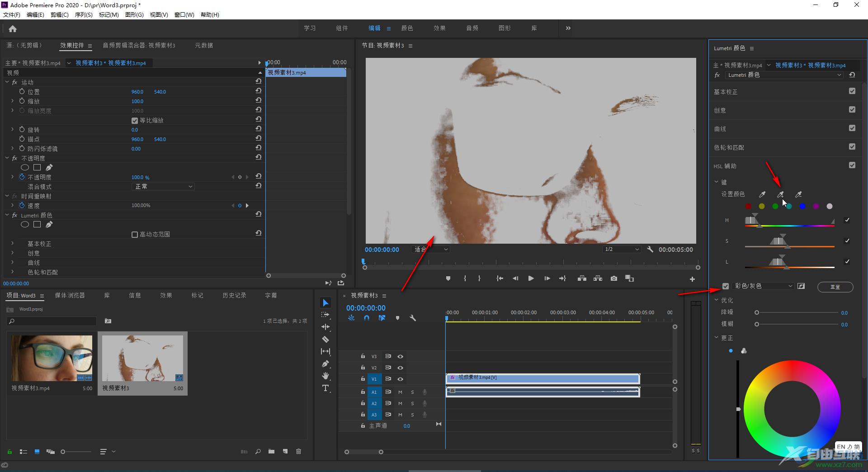Open the 序列(S) menu
The width and height of the screenshot is (868, 472).
84,15
